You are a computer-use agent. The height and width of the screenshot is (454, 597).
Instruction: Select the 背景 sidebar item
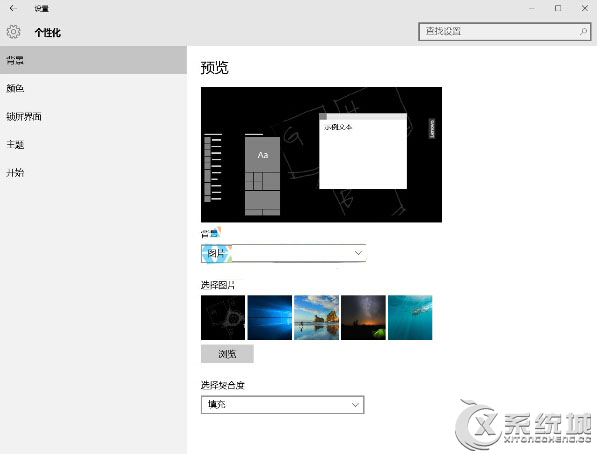coord(93,60)
